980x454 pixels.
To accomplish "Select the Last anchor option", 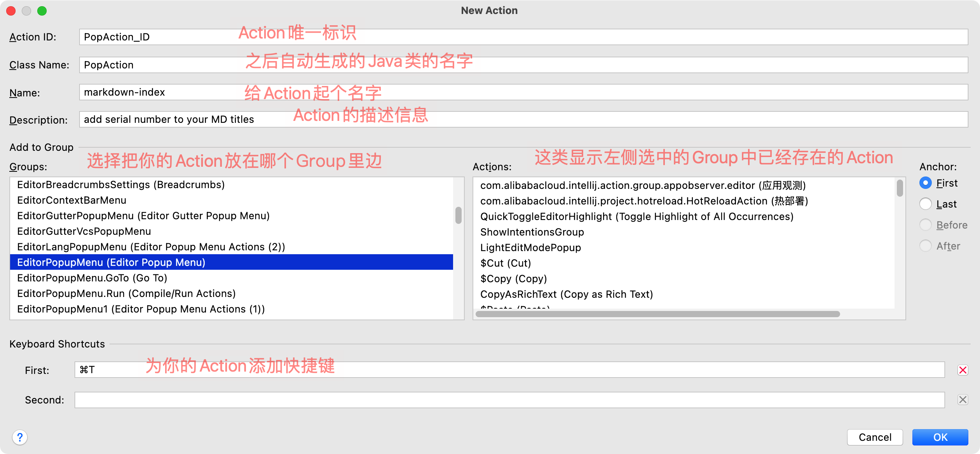I will coord(926,204).
